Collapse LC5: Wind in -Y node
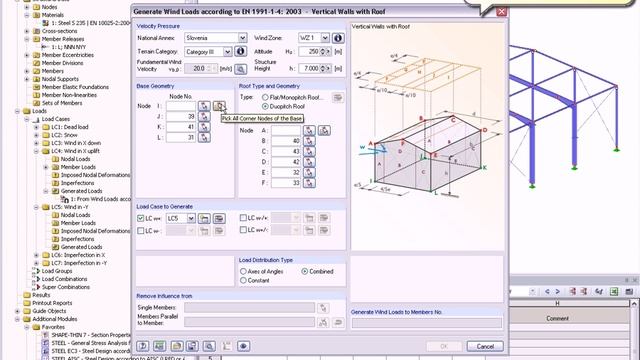Screen dimensions: 640x360 (x=36, y=207)
